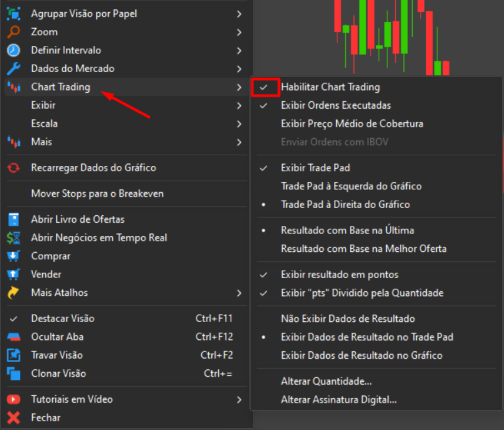Expand the Chart Trading submenu arrow
The width and height of the screenshot is (504, 430).
pos(239,87)
